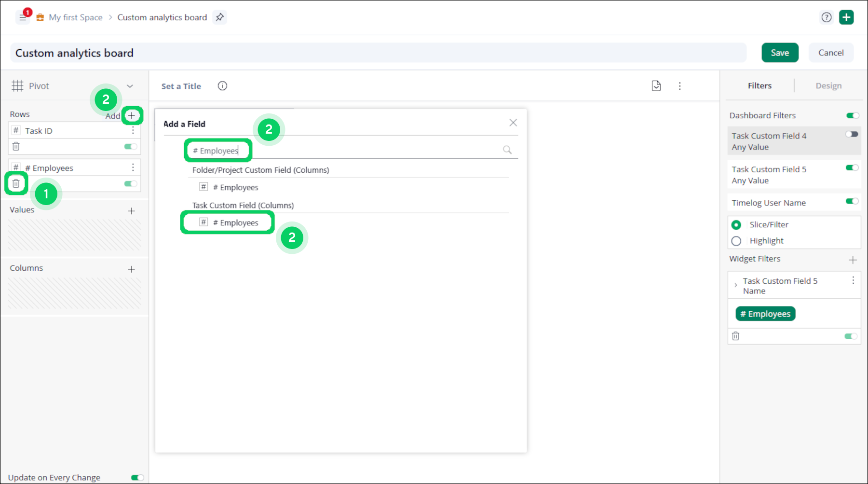Delete the Task Custom Field 5 widget filter

coord(735,336)
